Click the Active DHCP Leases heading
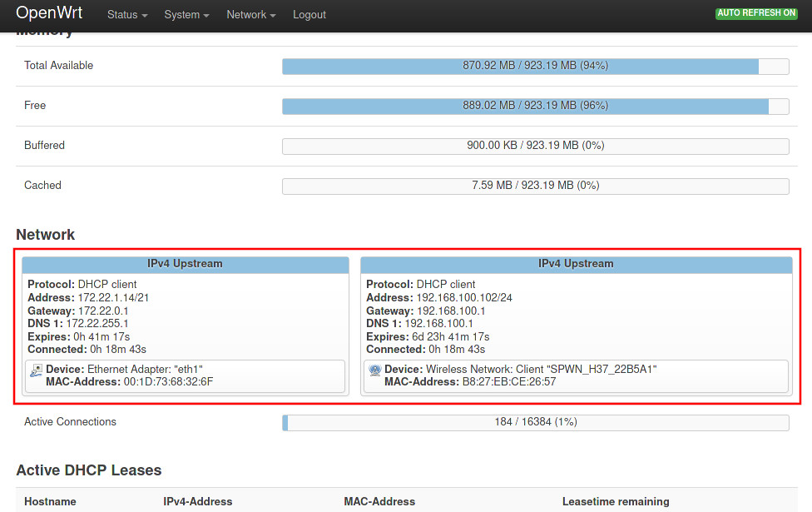The image size is (812, 512). click(x=89, y=470)
